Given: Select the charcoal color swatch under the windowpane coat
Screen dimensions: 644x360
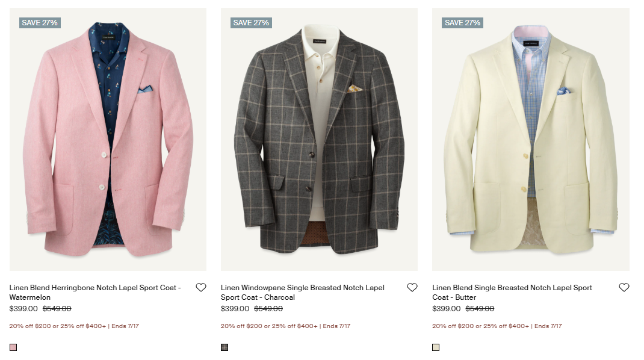Looking at the screenshot, I should click(x=224, y=347).
